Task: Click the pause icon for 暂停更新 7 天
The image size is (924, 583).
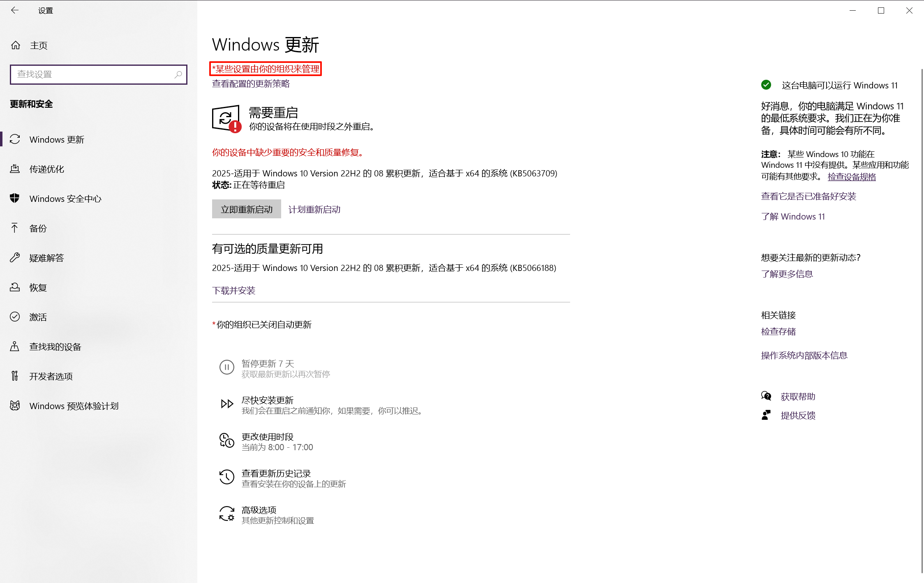Action: coord(226,368)
